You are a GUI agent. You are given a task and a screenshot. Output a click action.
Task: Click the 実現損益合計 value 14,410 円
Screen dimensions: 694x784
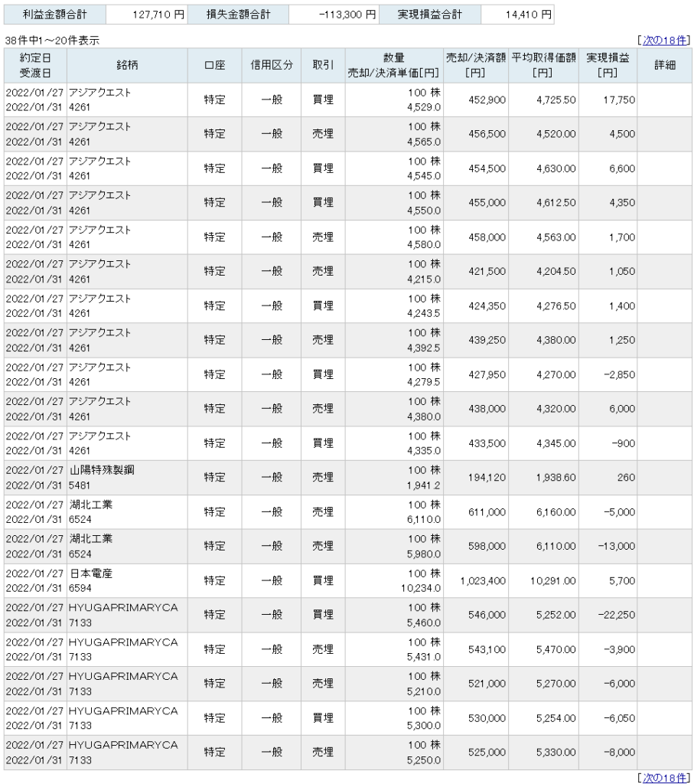pyautogui.click(x=517, y=15)
